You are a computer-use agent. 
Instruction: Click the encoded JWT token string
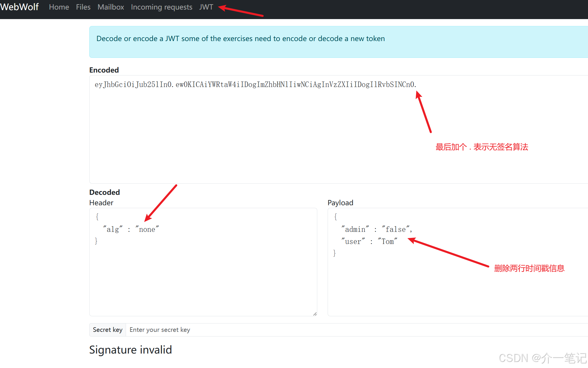[x=255, y=84]
